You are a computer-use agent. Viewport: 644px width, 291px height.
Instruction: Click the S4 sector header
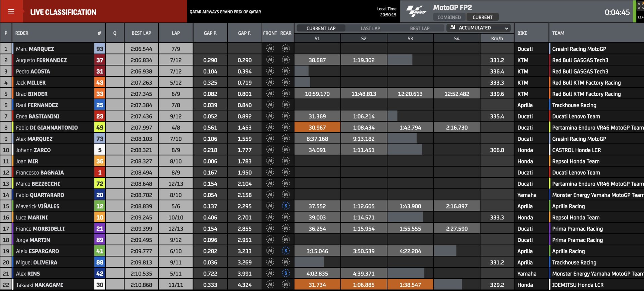(457, 39)
